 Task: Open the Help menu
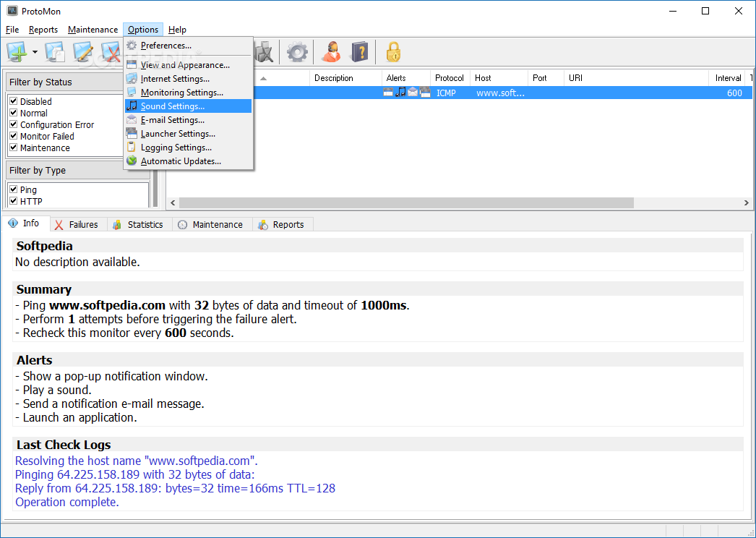click(177, 30)
